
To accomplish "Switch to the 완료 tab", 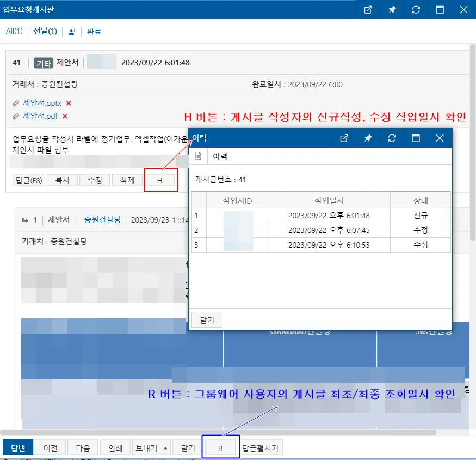I will 94,32.
